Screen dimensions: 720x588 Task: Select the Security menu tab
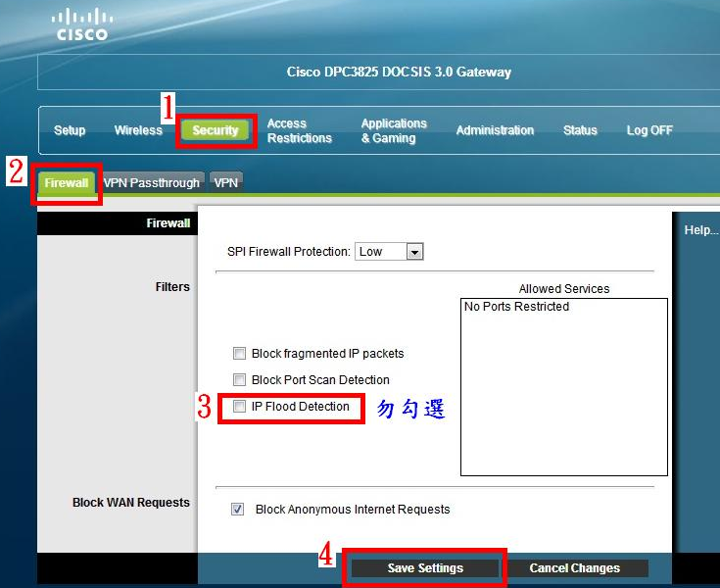coord(216,130)
